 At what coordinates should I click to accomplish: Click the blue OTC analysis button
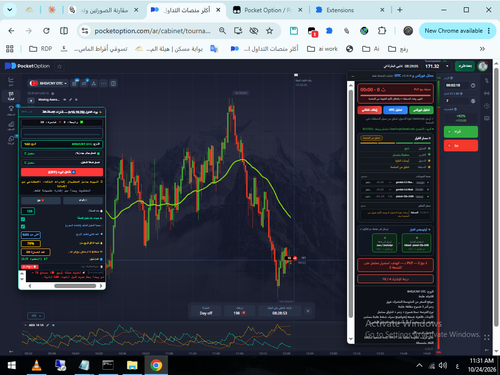(395, 110)
